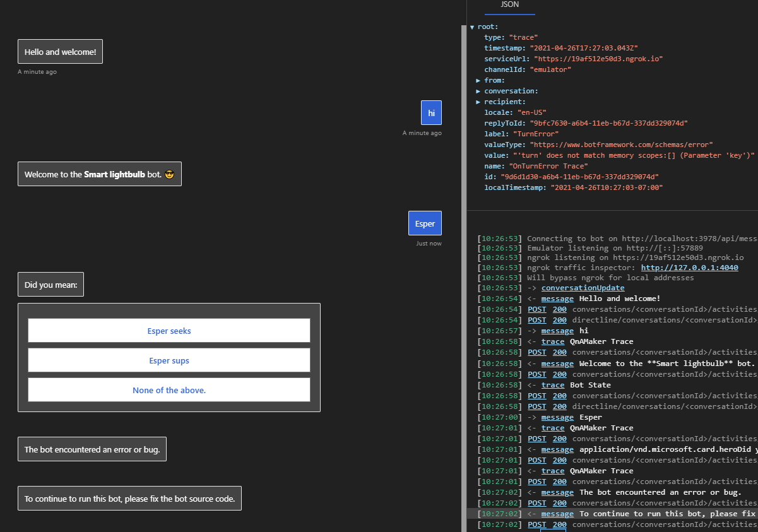The height and width of the screenshot is (532, 758).
Task: Expand the conversation node
Action: coord(478,90)
